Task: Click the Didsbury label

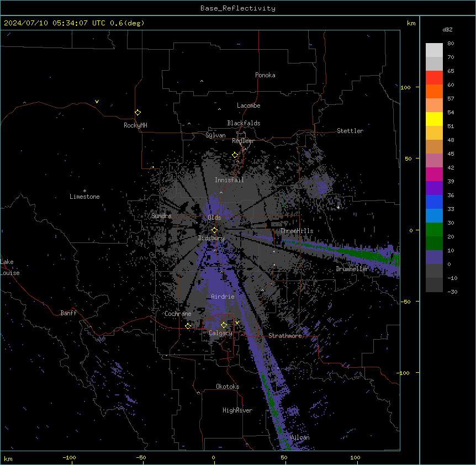Action: tap(211, 238)
